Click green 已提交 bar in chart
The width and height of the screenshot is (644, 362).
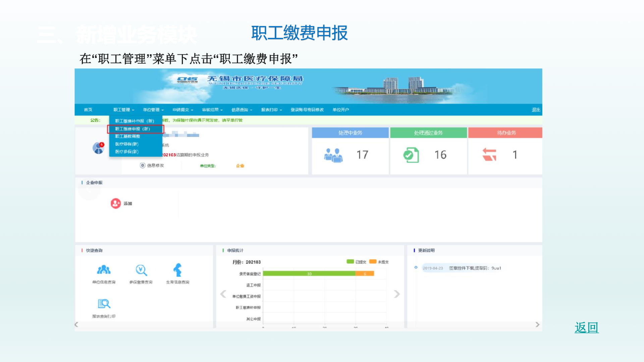pos(309,274)
